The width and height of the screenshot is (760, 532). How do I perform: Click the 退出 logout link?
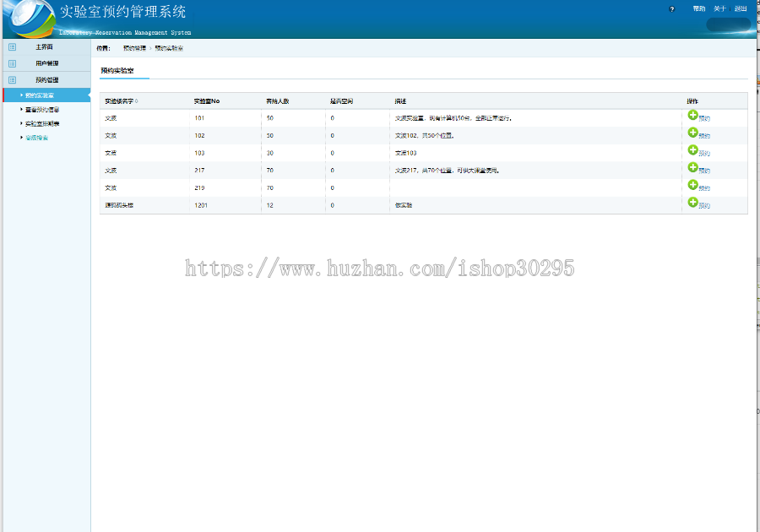click(740, 8)
